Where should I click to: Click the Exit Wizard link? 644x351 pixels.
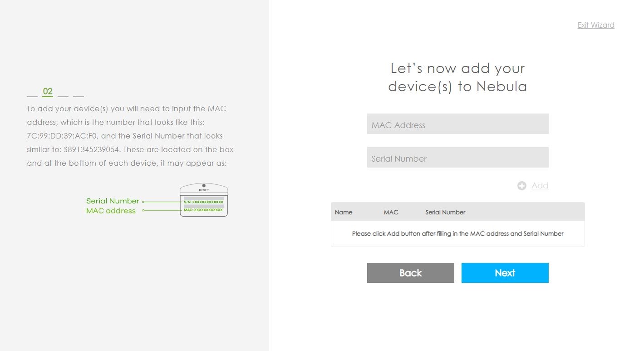(x=596, y=25)
